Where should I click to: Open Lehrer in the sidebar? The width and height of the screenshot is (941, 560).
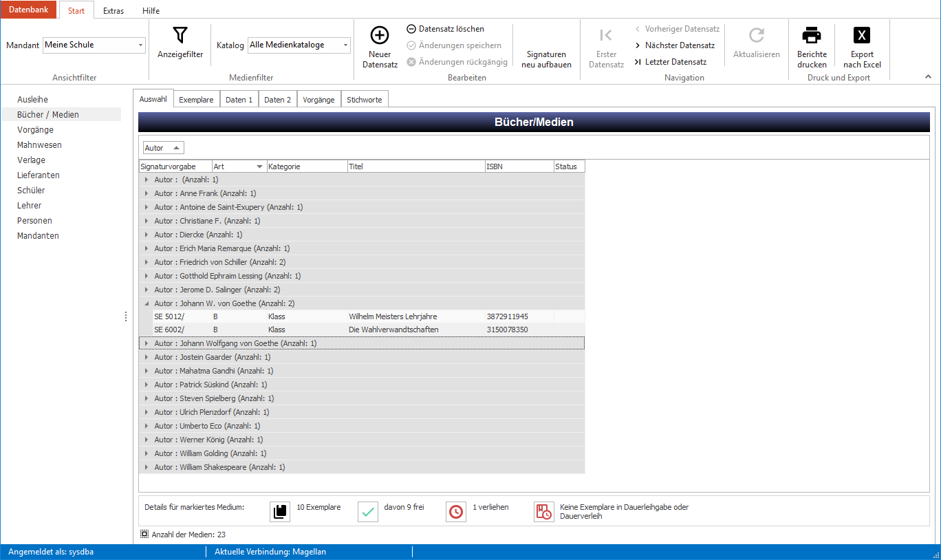pyautogui.click(x=29, y=206)
